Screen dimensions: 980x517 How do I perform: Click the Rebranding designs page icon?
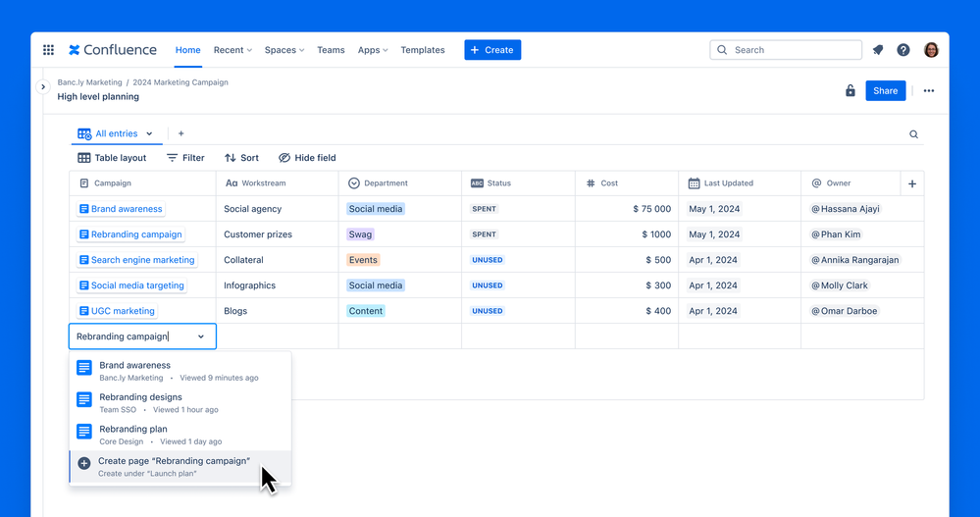coord(84,399)
